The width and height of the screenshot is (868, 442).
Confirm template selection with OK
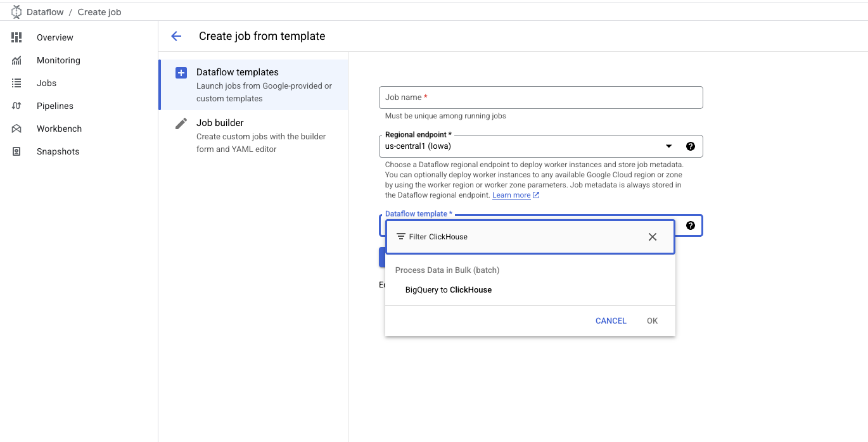coord(652,320)
